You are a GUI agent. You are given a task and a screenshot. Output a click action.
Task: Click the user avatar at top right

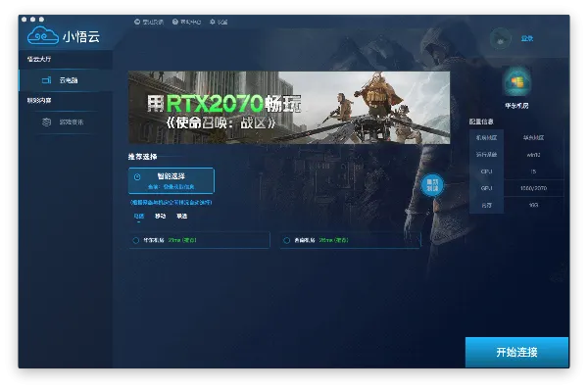[500, 38]
